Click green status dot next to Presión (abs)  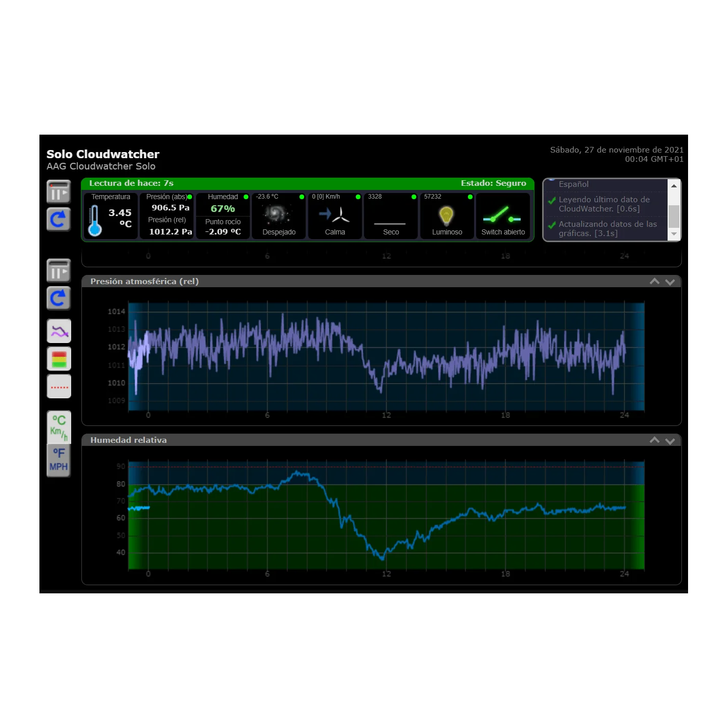(190, 197)
